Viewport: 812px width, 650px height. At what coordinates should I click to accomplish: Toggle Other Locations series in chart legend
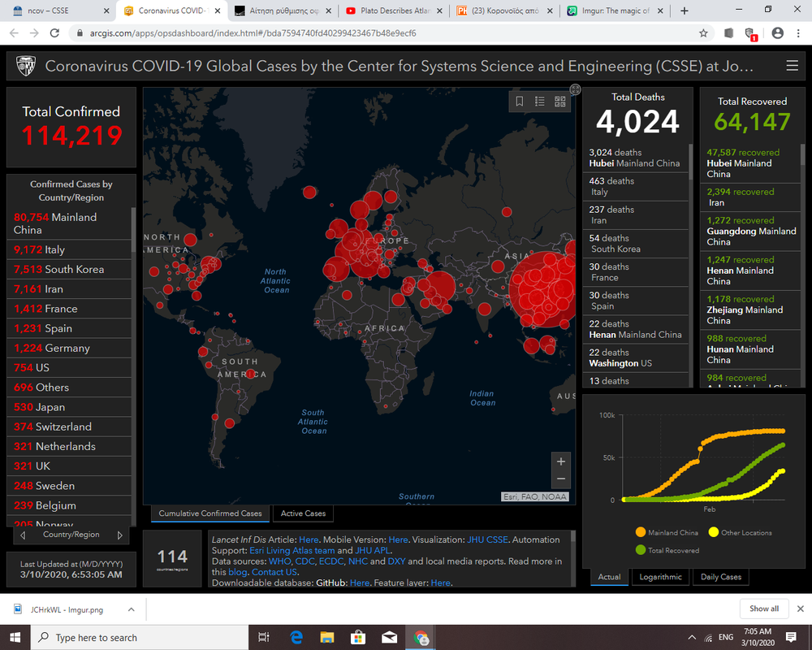click(x=740, y=532)
